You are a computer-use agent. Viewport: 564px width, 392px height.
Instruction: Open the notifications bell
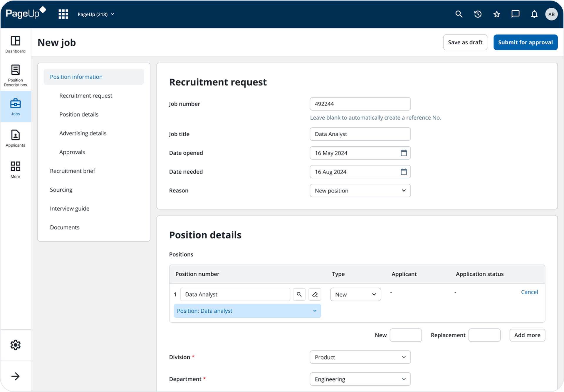[x=534, y=14]
